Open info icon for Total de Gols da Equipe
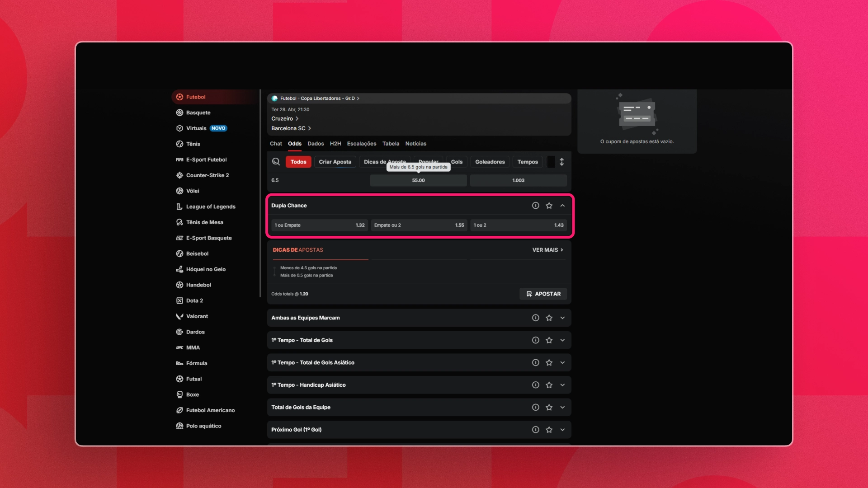Screen dimensions: 868x488 point(536,408)
